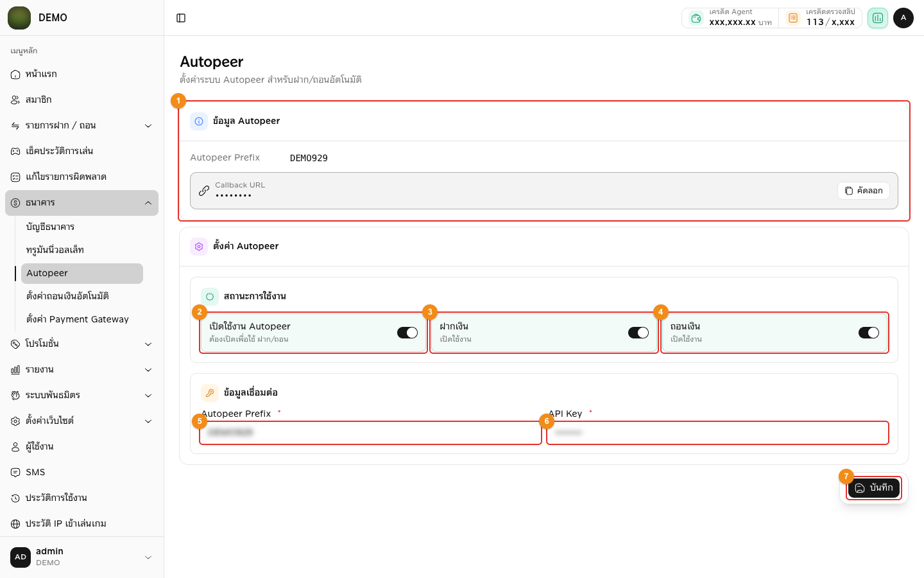
Task: Open the user avatar "A" menu
Action: tap(903, 18)
